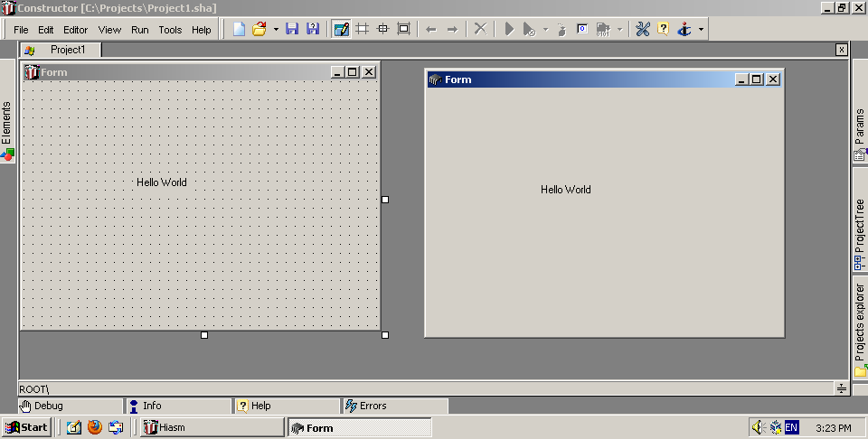Close the Project1 tab with X button
868x439 pixels.
coord(842,50)
